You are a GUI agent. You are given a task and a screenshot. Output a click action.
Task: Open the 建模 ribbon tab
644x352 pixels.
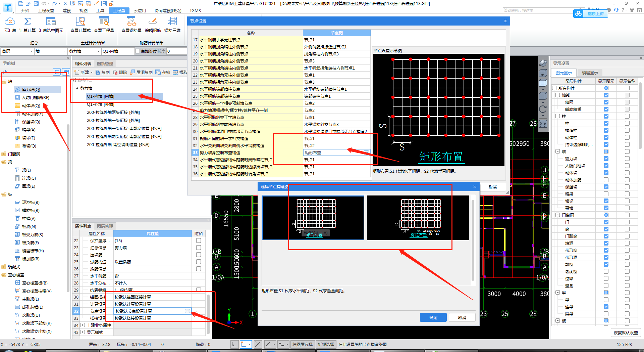[x=67, y=10]
